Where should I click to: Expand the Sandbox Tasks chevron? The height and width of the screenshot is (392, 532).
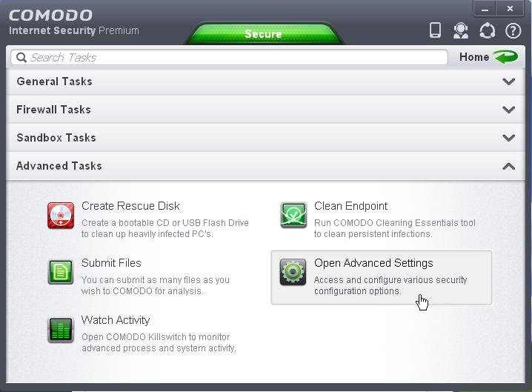click(x=508, y=138)
